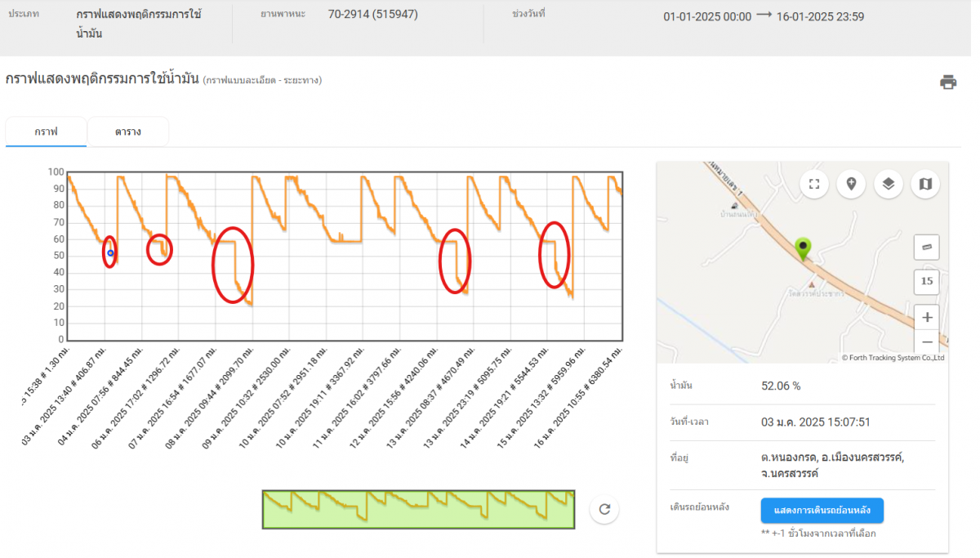The width and height of the screenshot is (980, 558).
Task: Click the base map style icon
Action: [x=925, y=184]
